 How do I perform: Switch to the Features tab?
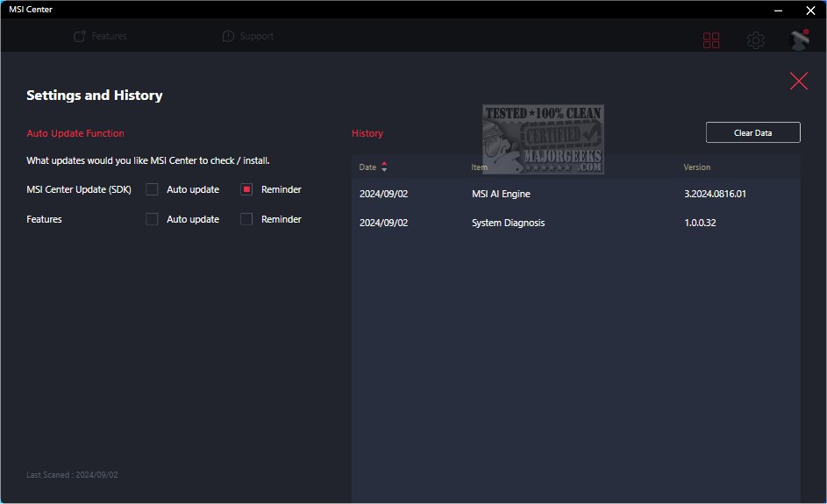[x=100, y=36]
